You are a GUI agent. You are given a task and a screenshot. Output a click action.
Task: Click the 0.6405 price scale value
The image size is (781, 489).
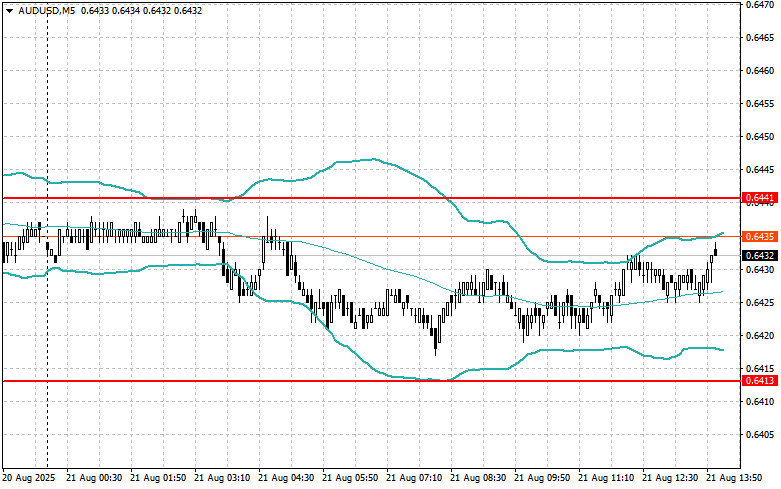point(760,435)
